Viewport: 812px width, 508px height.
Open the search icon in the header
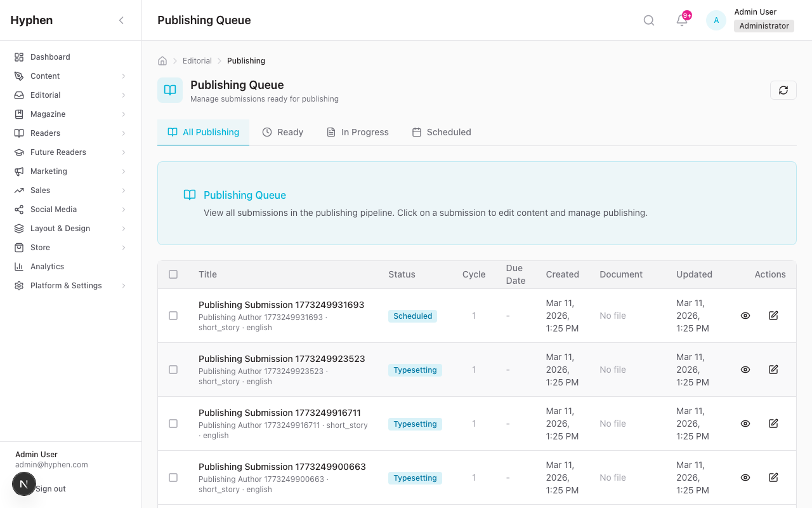648,20
